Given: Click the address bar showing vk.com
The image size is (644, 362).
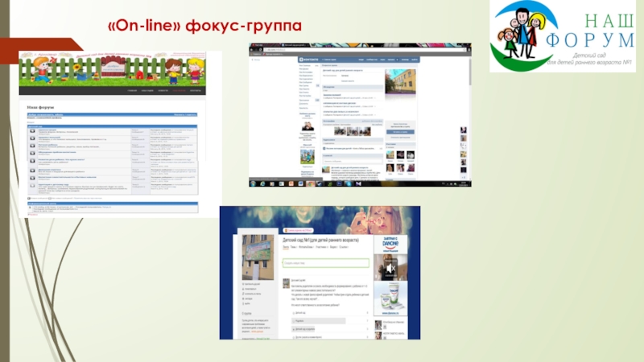Looking at the screenshot, I should (365, 50).
